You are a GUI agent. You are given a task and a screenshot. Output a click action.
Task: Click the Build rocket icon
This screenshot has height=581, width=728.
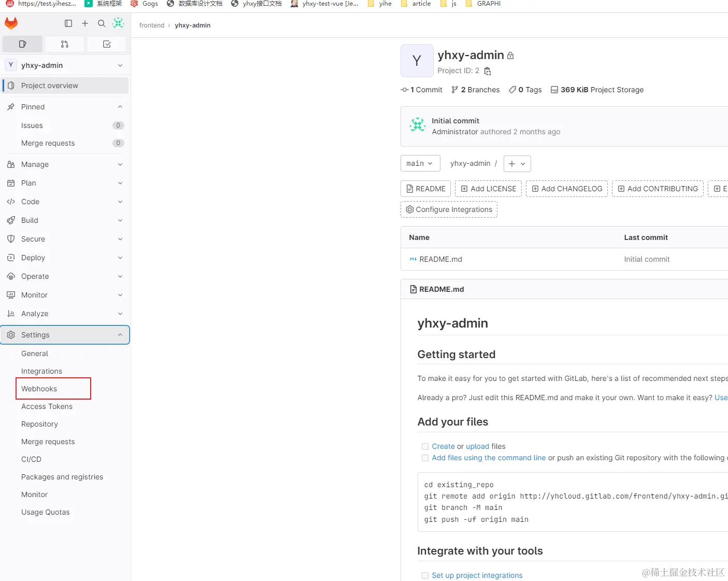coord(11,220)
